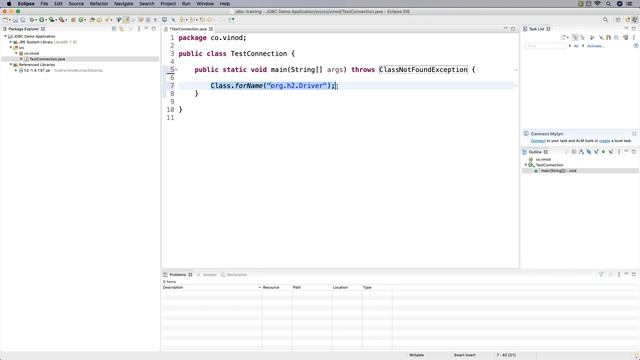640x360 pixels.
Task: Collapse the co.vinod package node
Action: (16, 53)
